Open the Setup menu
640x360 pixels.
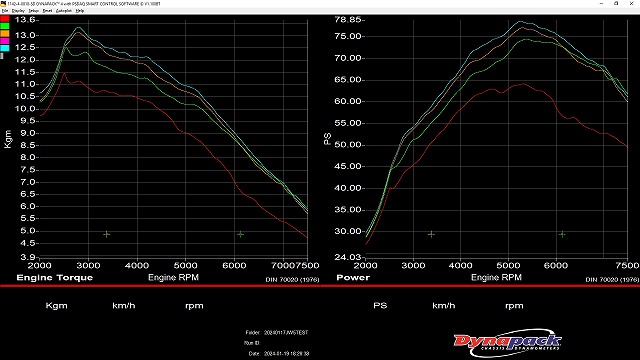[34, 11]
